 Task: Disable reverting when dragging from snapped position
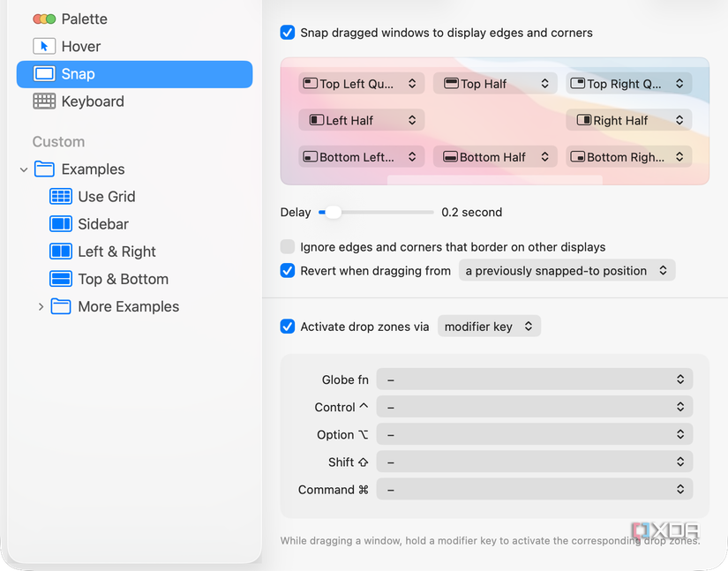click(x=288, y=270)
